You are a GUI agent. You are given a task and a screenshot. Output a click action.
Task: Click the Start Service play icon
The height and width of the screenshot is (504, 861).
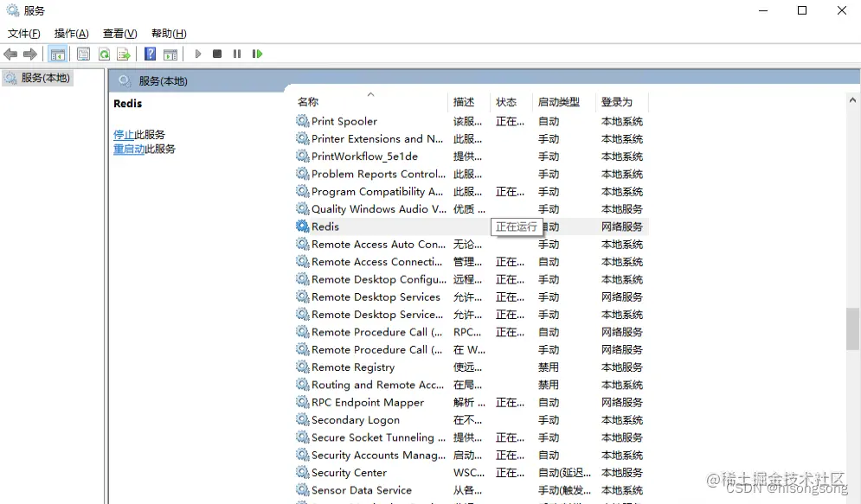click(x=198, y=54)
